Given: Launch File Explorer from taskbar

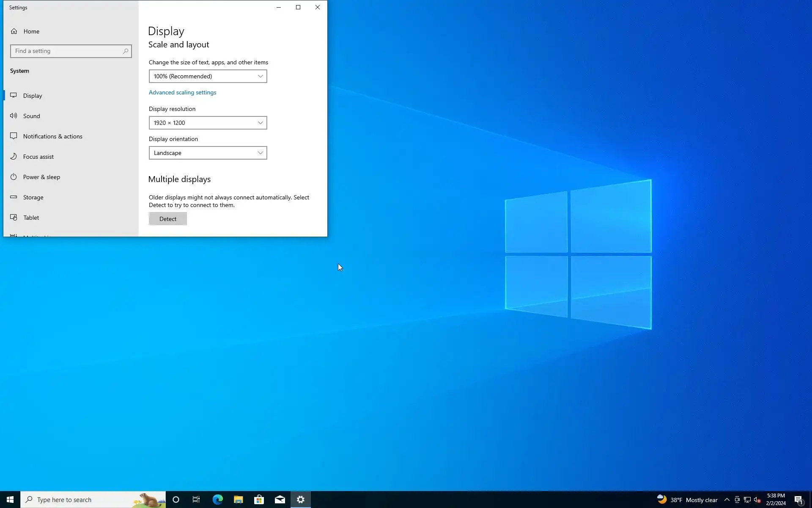Looking at the screenshot, I should (238, 500).
